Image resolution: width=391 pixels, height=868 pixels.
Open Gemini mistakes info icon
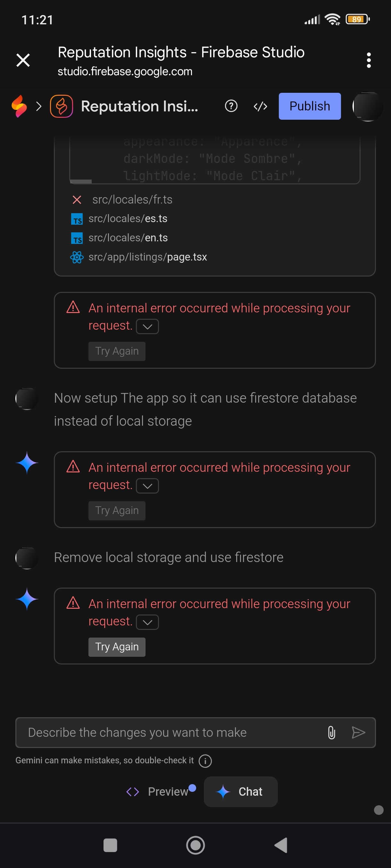coord(205,761)
